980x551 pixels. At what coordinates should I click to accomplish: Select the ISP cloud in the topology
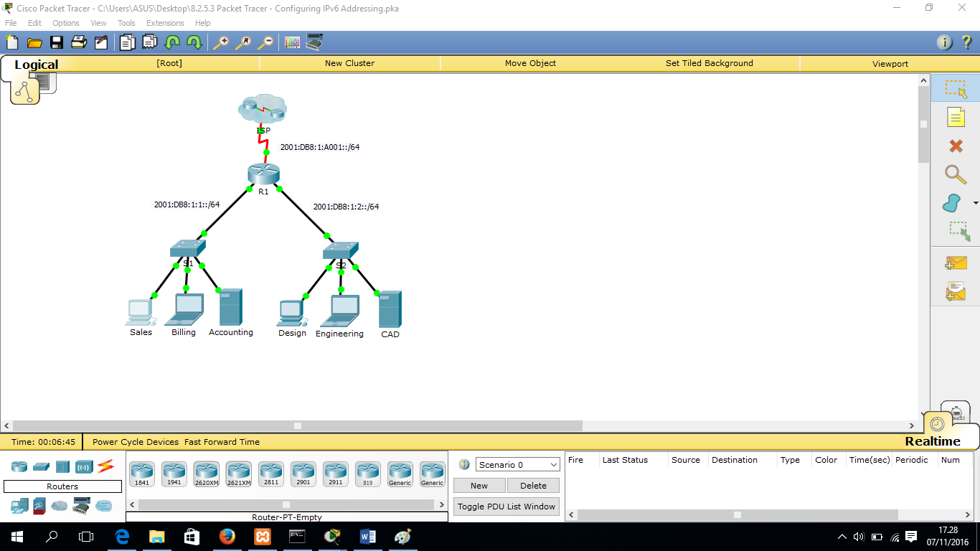coord(263,109)
